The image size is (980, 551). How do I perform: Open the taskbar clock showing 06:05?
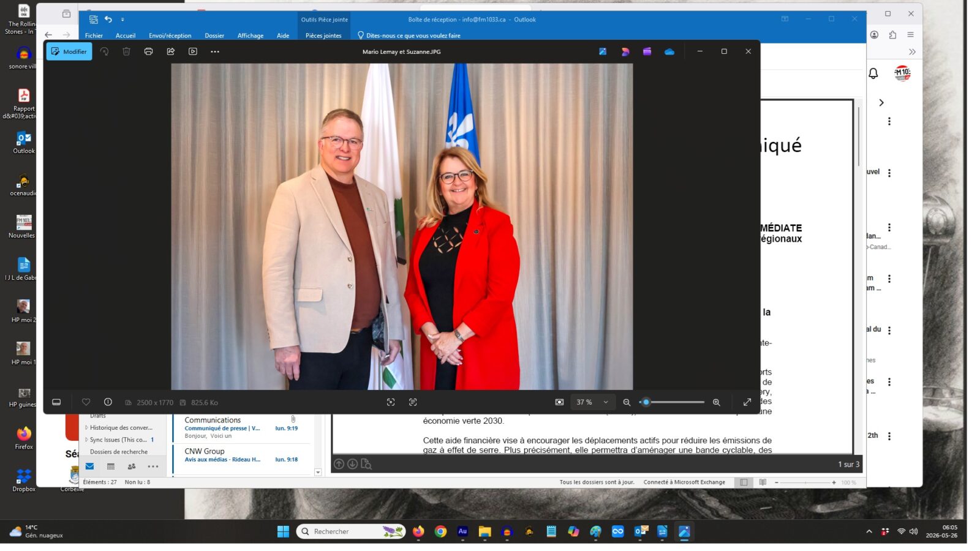(x=942, y=531)
